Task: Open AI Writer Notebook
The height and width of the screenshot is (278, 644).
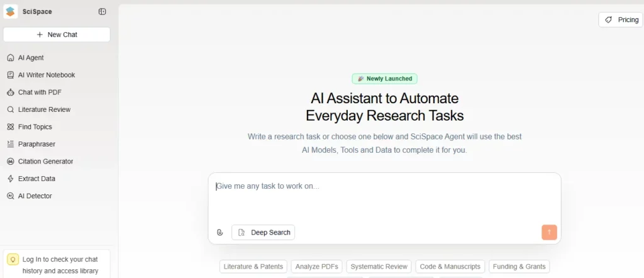Action: pyautogui.click(x=46, y=75)
